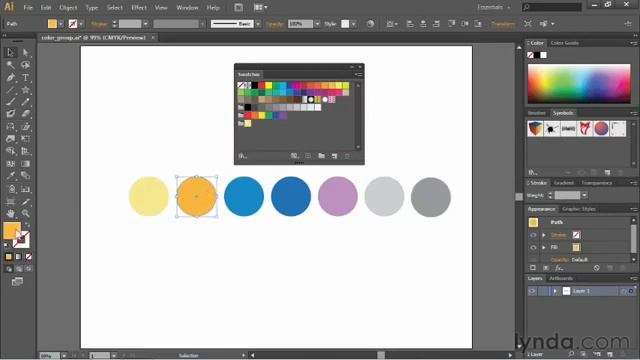
Task: Select the Eraser tool
Action: (25, 114)
